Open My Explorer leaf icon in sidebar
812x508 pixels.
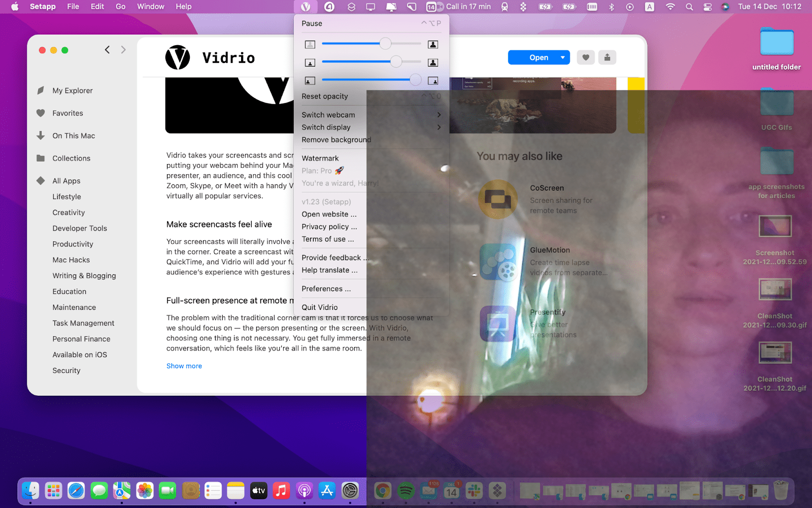coord(41,90)
